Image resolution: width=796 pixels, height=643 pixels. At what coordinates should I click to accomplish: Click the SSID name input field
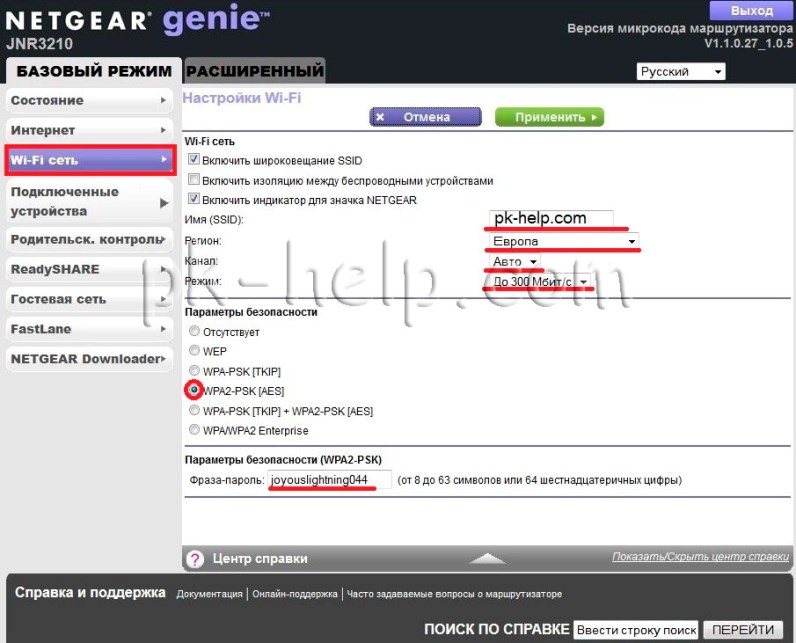(551, 218)
